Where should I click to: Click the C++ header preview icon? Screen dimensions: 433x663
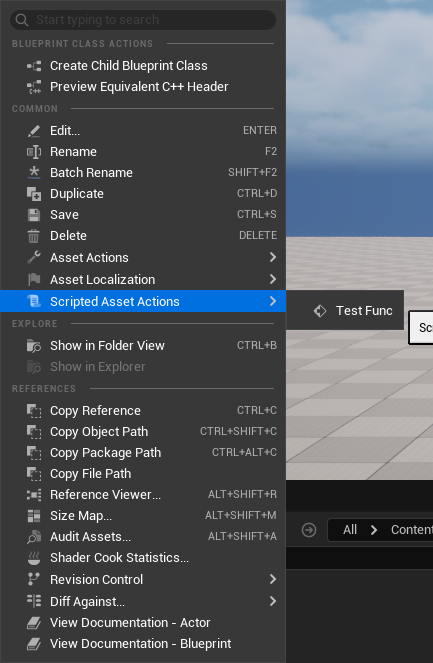34,87
